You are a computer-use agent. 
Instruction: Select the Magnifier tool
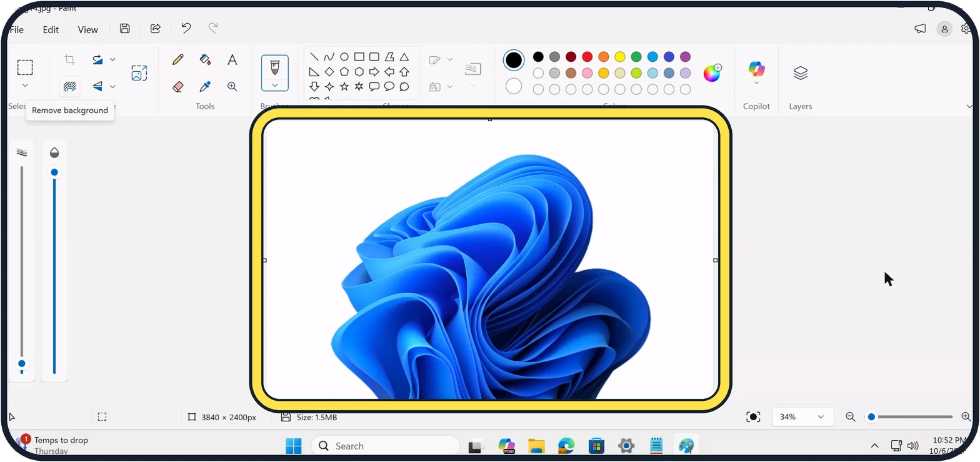[232, 87]
